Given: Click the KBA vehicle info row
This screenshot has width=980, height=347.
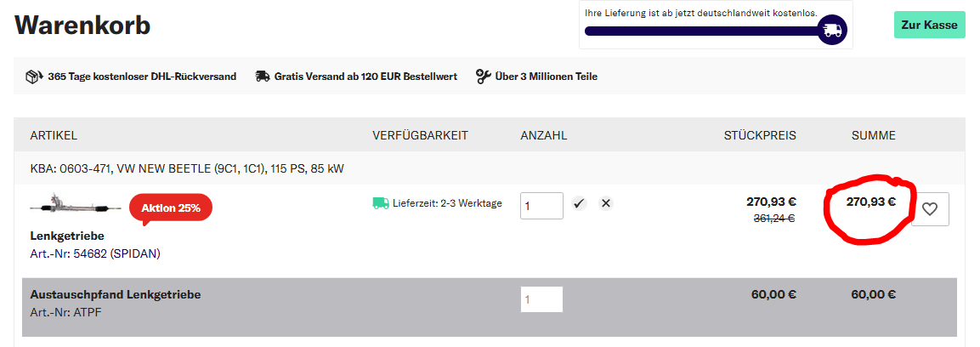Looking at the screenshot, I should 187,168.
